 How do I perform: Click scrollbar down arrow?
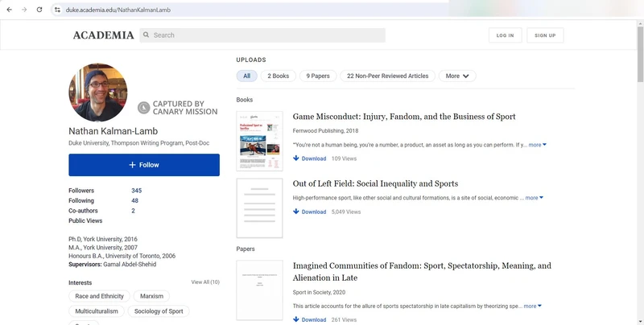tap(640, 322)
